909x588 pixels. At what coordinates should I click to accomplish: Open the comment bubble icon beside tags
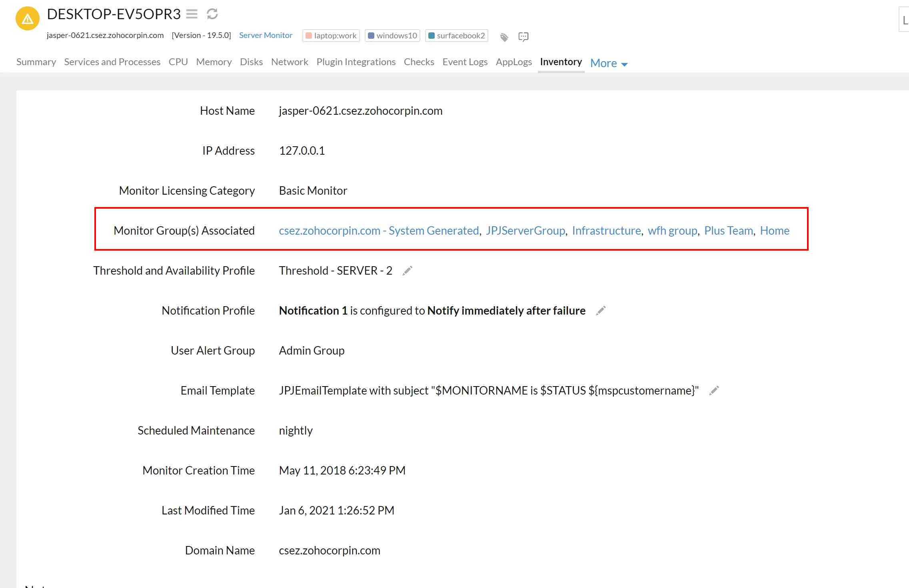click(x=523, y=37)
